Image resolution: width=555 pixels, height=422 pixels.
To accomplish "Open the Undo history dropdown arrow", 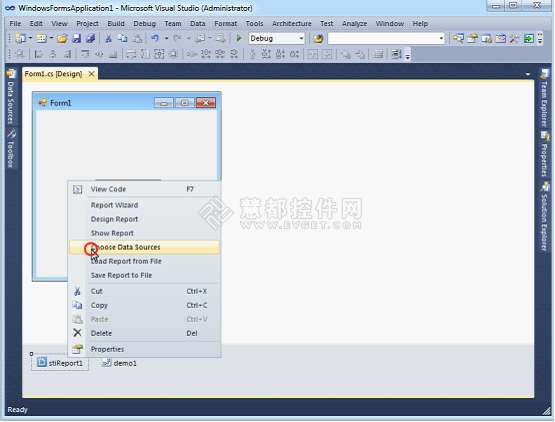I will 166,38.
